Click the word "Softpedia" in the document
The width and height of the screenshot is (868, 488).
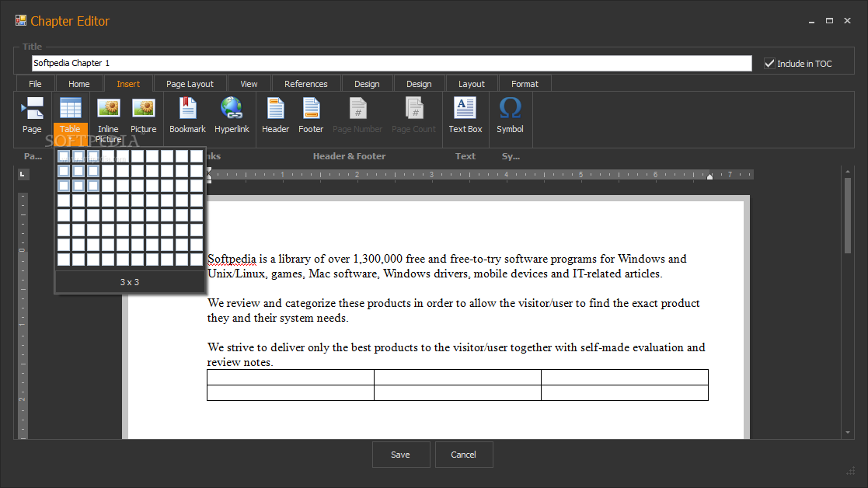232,259
